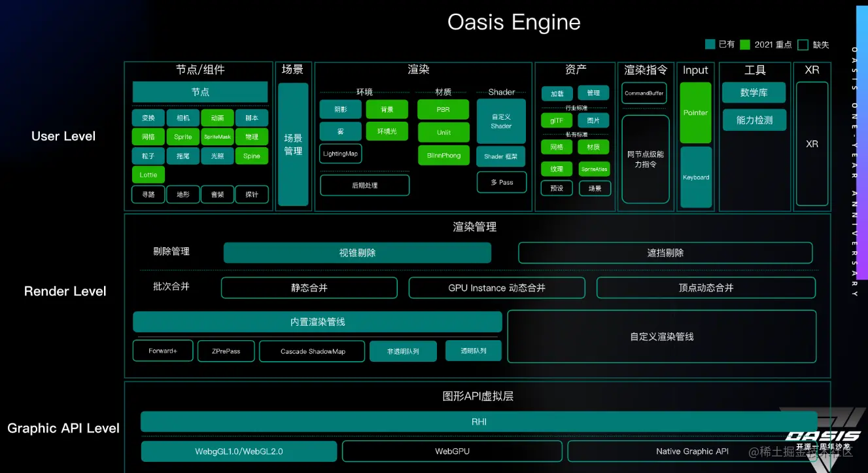Click the 数学库 tool box

(x=754, y=93)
